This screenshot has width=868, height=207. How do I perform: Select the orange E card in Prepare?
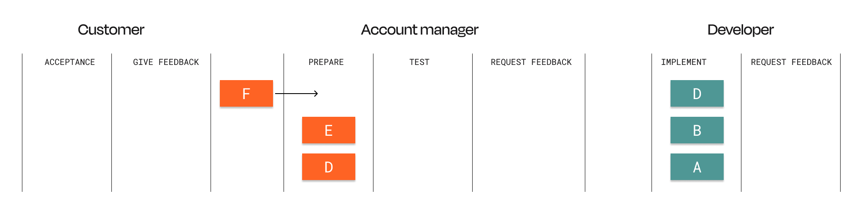pos(328,130)
